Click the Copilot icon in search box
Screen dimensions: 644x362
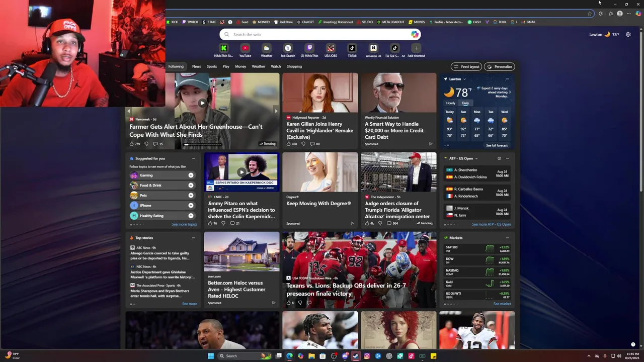(414, 34)
